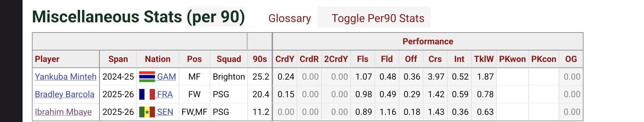This screenshot has width=644, height=122.
Task: Follow the SEN nation link
Action: (165, 112)
